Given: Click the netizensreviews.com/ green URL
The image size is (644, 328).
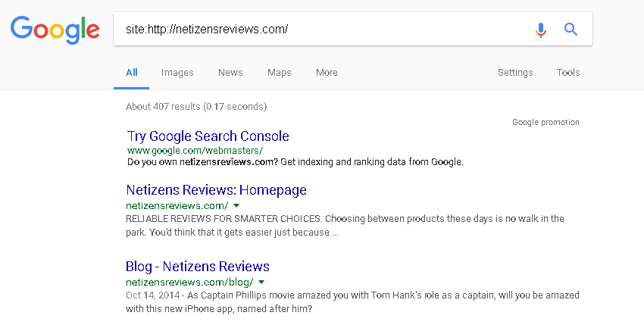Looking at the screenshot, I should pyautogui.click(x=177, y=205).
